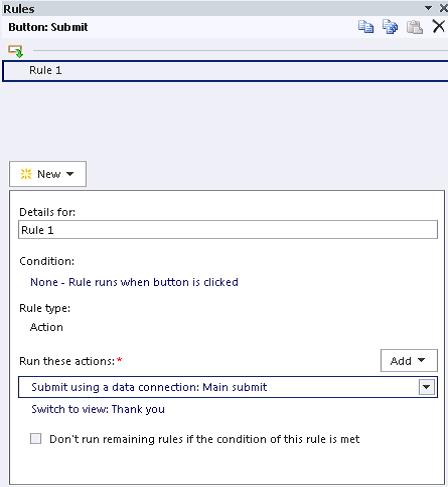
Task: Delete the rule with the X icon
Action: point(439,26)
